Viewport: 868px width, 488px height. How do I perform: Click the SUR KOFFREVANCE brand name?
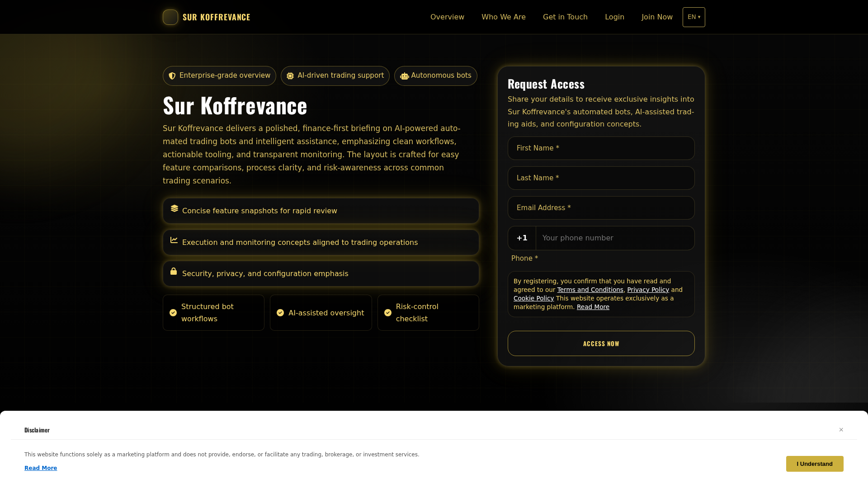[x=217, y=17]
